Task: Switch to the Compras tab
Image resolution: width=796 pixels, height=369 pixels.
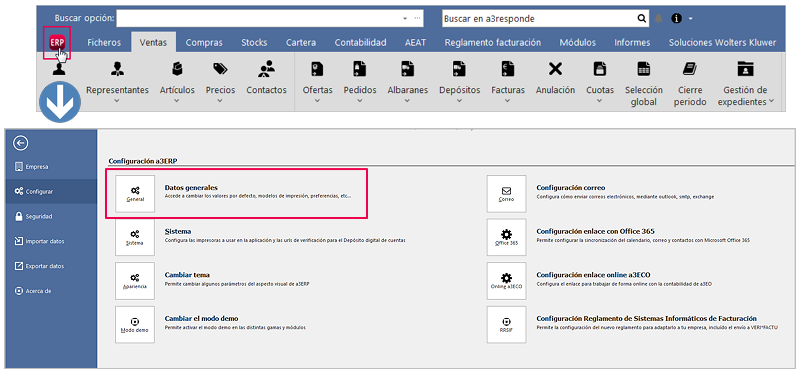Action: 204,43
